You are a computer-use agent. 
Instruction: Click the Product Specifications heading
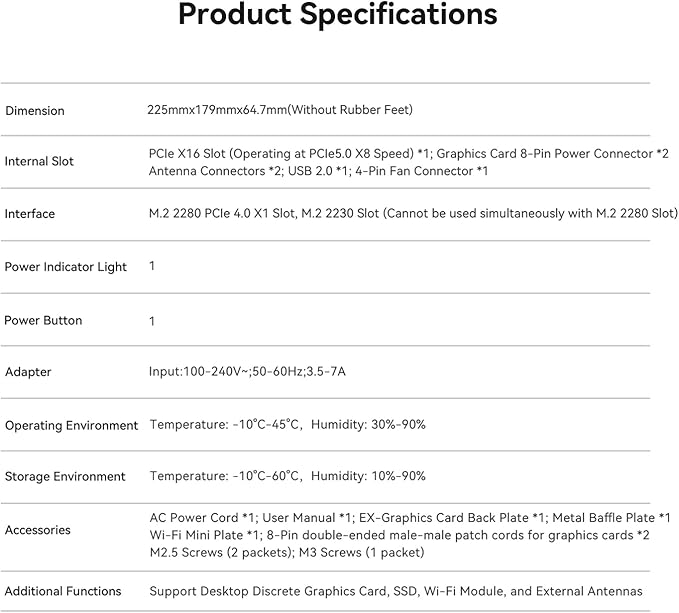(x=338, y=16)
